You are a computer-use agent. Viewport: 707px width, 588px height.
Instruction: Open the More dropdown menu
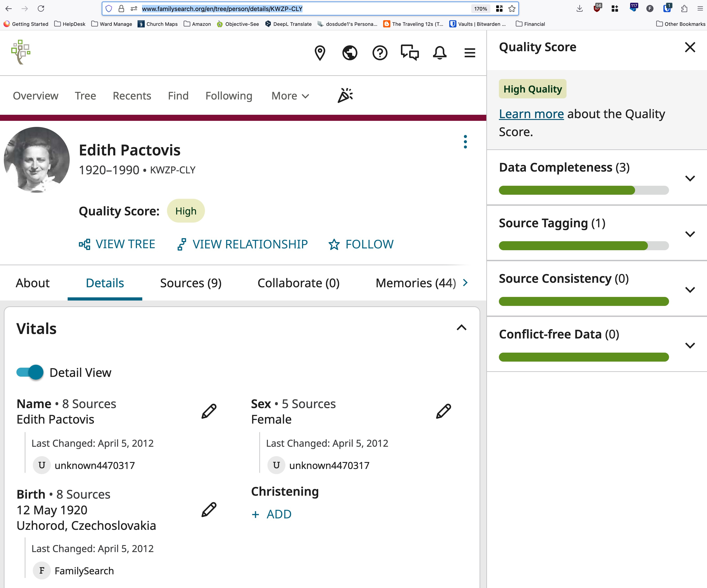[x=290, y=96]
